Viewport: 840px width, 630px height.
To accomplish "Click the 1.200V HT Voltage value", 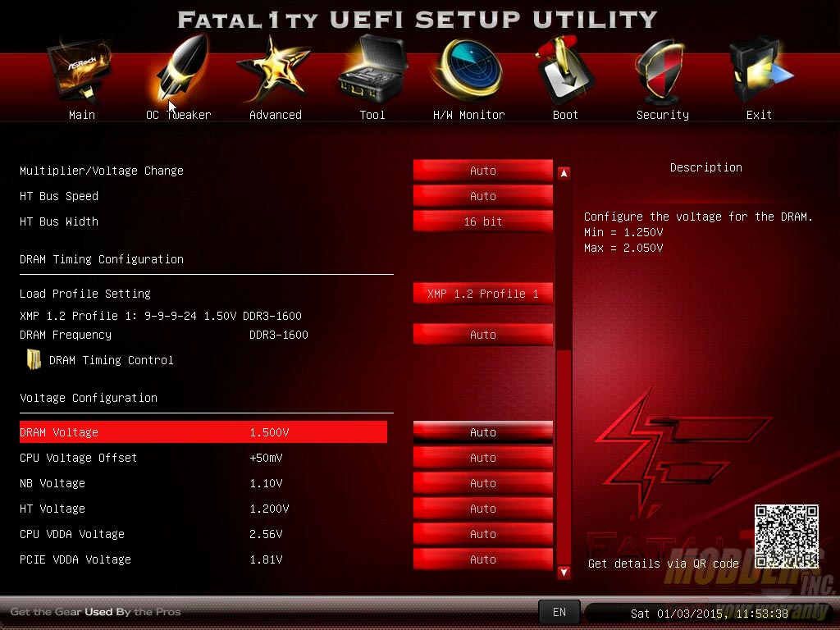I will 269,509.
